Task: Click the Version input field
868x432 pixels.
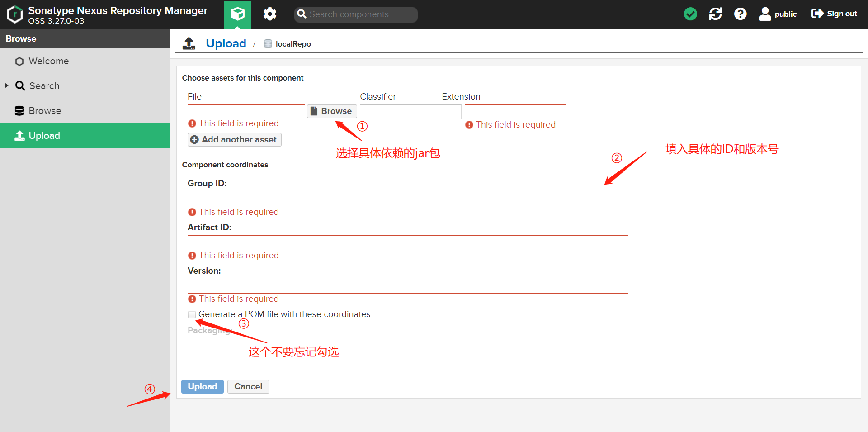Action: (408, 286)
